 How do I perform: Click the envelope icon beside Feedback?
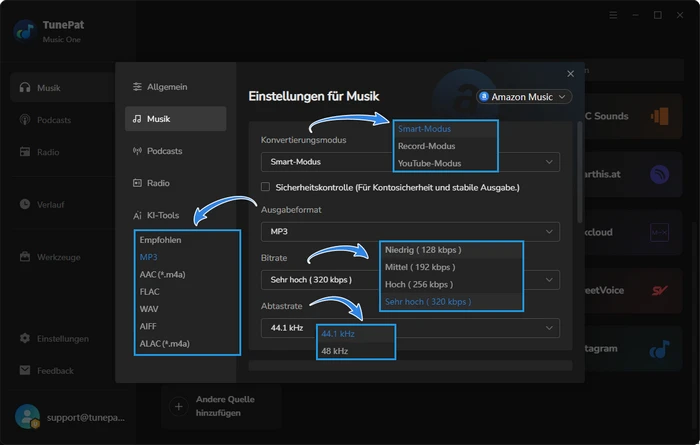[x=25, y=370]
